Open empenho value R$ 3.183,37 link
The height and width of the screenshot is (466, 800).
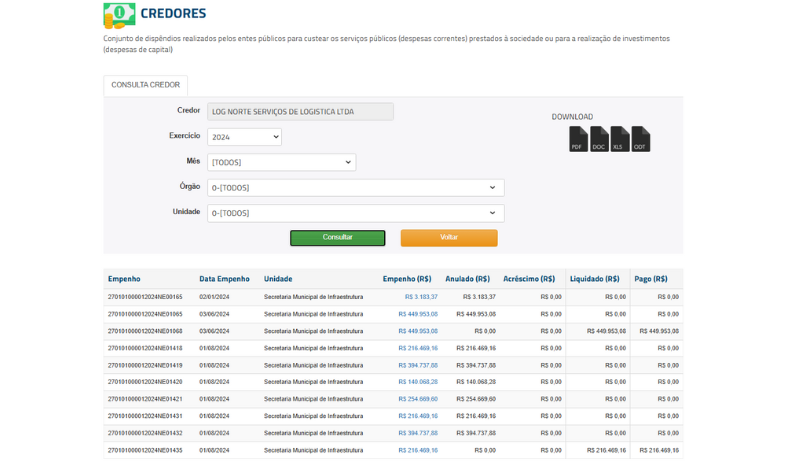coord(421,297)
